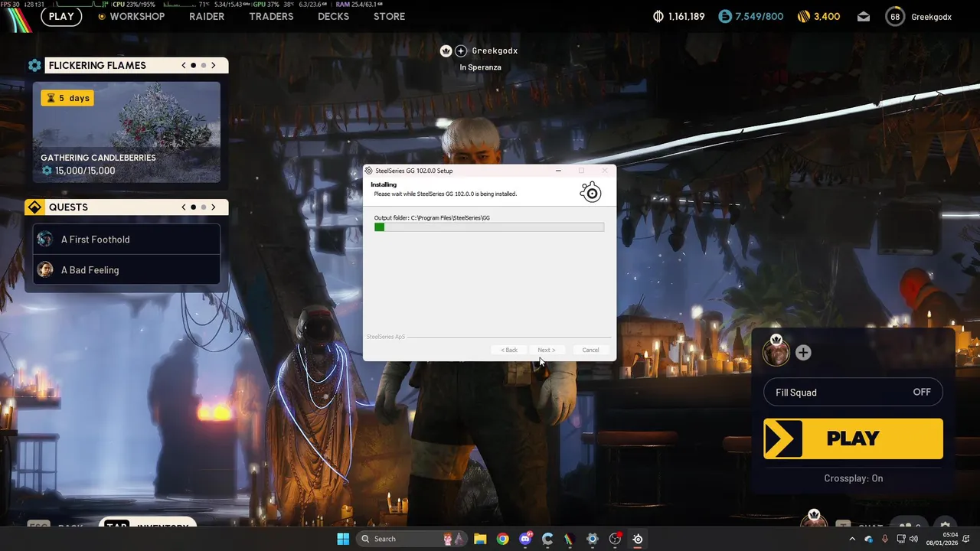Click the Crossplay: On setting
The height and width of the screenshot is (551, 980).
[x=853, y=478]
